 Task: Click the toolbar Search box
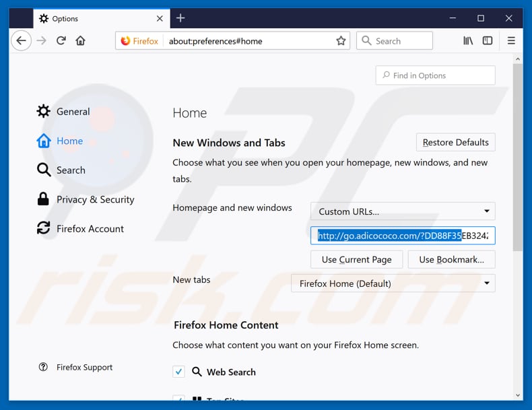tap(394, 40)
